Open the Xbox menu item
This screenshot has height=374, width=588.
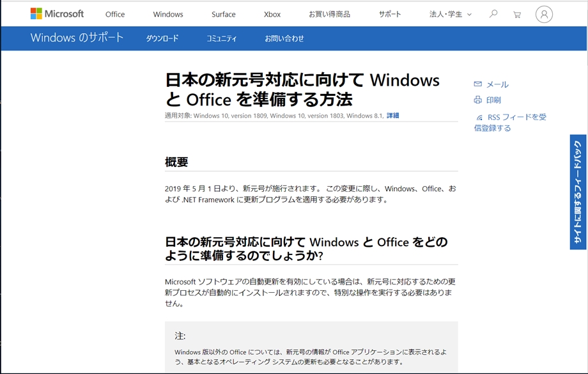(272, 14)
